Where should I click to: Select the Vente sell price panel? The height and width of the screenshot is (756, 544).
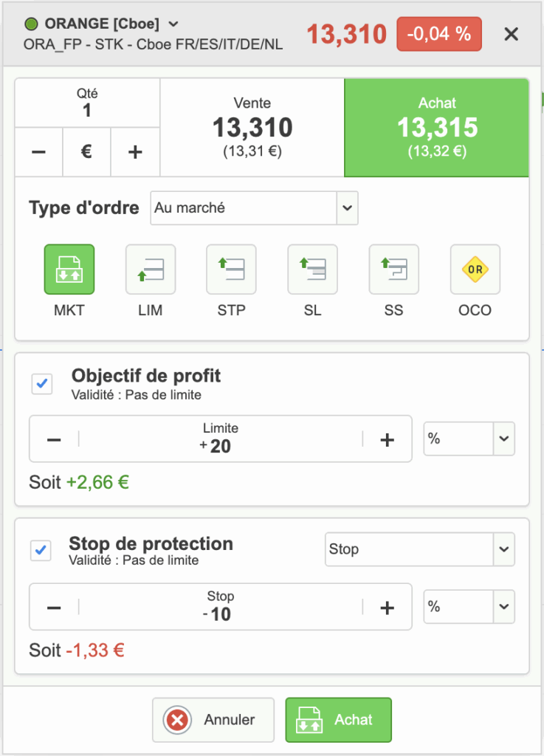click(252, 128)
